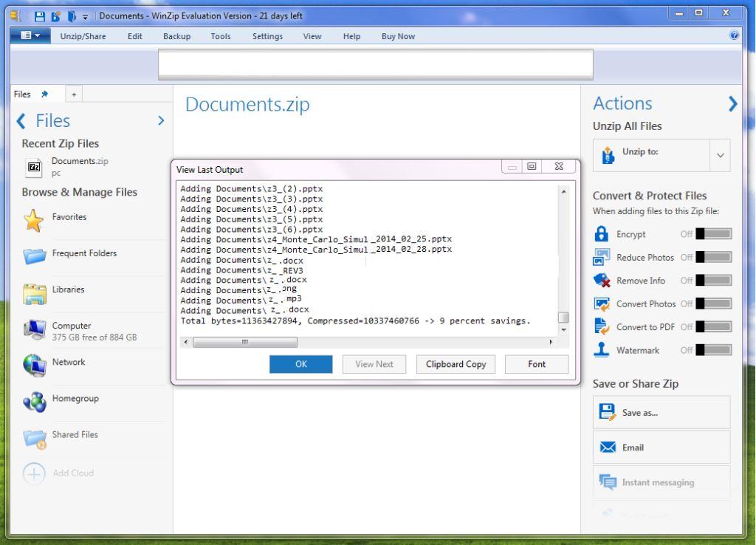Close the View Last Output dialog
The width and height of the screenshot is (756, 545).
coord(559,166)
